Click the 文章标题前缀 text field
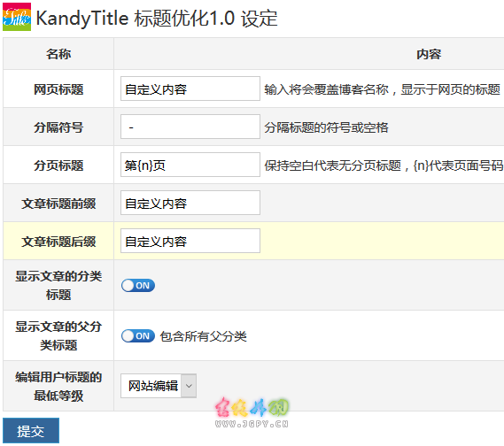Viewport: 504px width, 446px height. pyautogui.click(x=190, y=203)
